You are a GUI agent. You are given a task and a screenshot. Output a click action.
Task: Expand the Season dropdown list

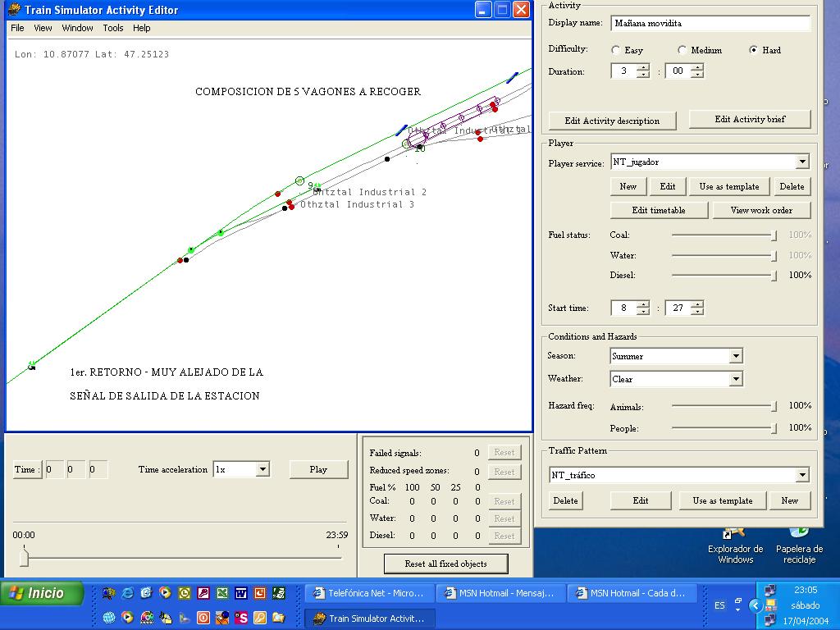[x=736, y=356]
